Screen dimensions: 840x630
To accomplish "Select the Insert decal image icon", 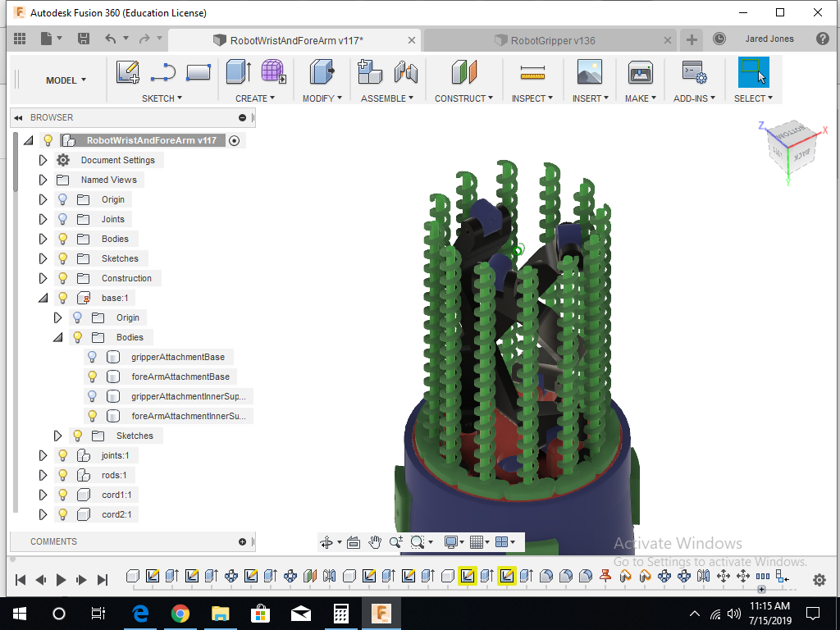I will pyautogui.click(x=589, y=72).
